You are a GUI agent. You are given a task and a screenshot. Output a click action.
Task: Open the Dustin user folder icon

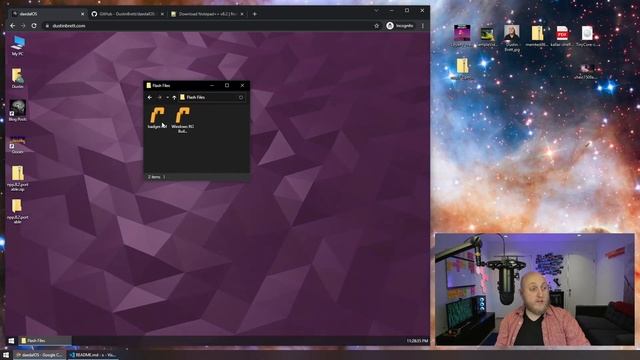[x=18, y=78]
